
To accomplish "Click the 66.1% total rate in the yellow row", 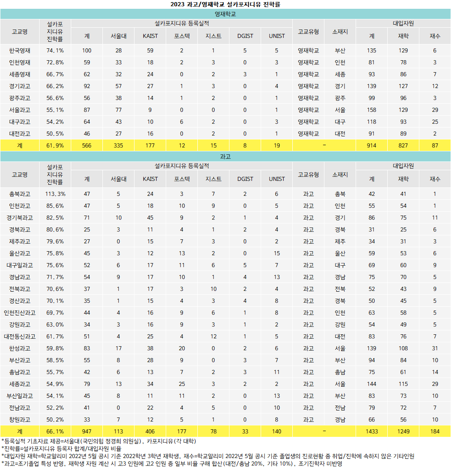I will coord(55,431).
